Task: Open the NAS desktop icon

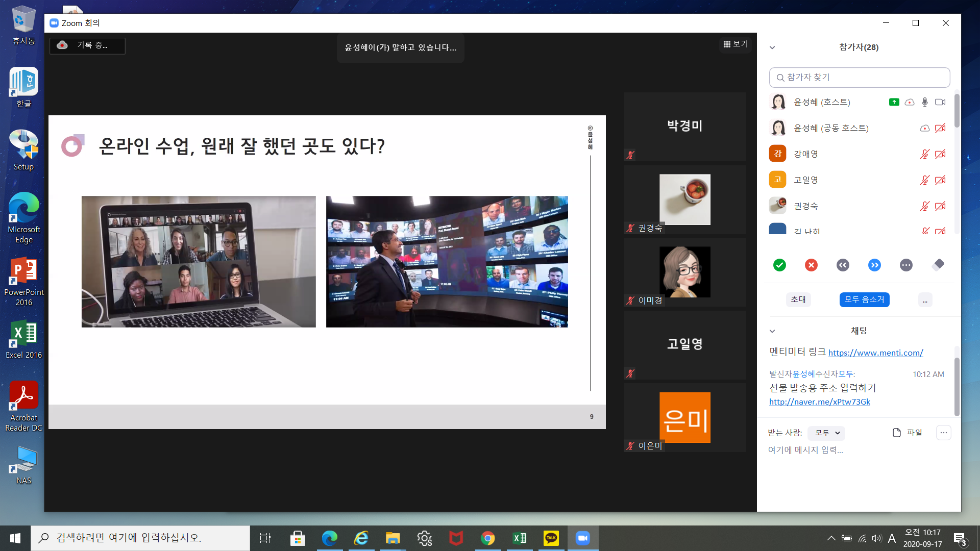Action: coord(23,465)
